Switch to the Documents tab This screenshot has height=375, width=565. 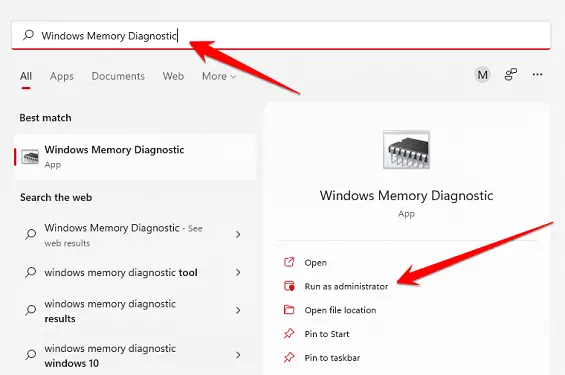click(118, 76)
